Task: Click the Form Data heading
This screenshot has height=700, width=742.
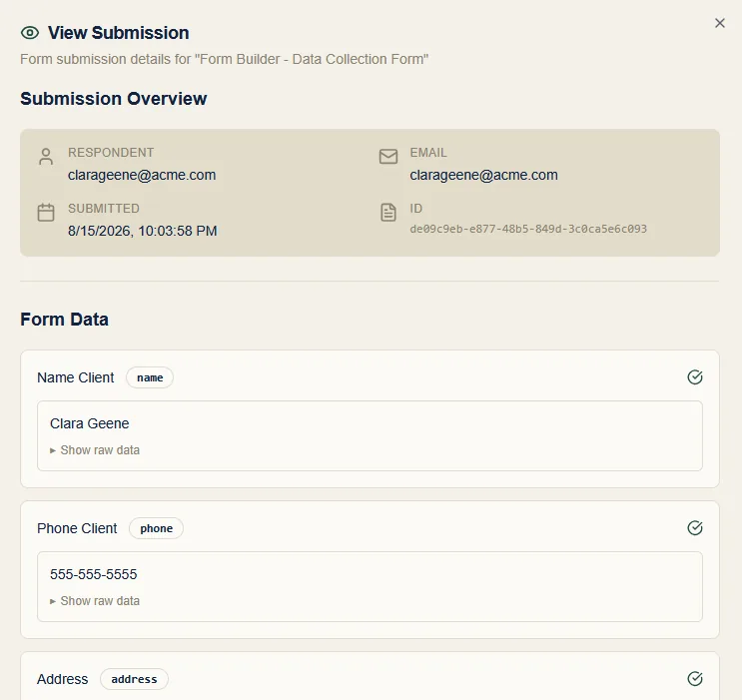Action: point(64,319)
